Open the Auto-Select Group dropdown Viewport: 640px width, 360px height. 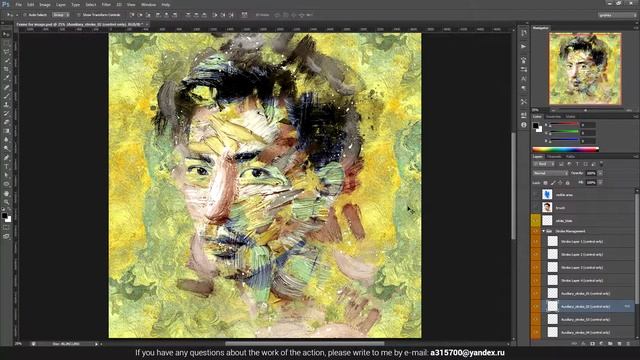pyautogui.click(x=61, y=15)
